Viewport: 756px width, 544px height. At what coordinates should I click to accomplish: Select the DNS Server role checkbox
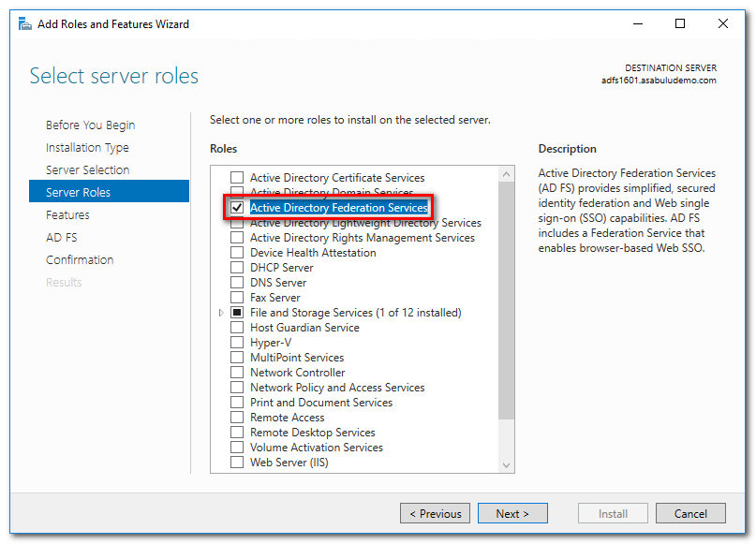click(x=237, y=283)
